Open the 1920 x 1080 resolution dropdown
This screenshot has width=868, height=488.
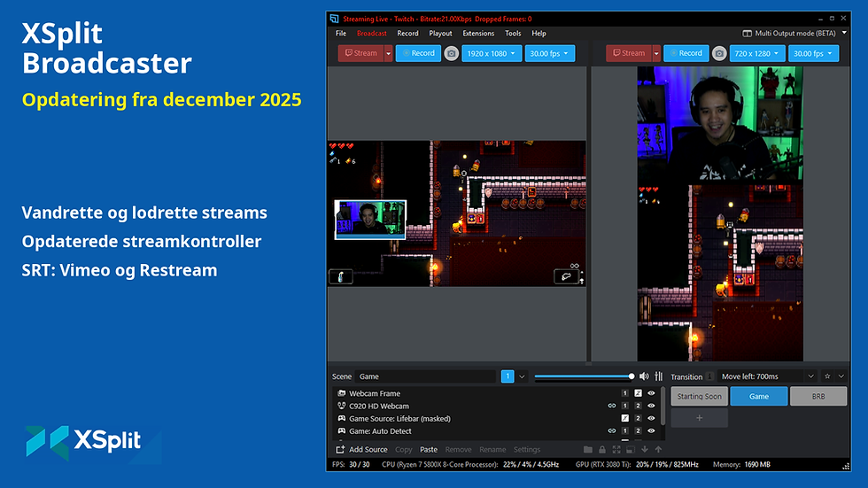click(x=492, y=54)
